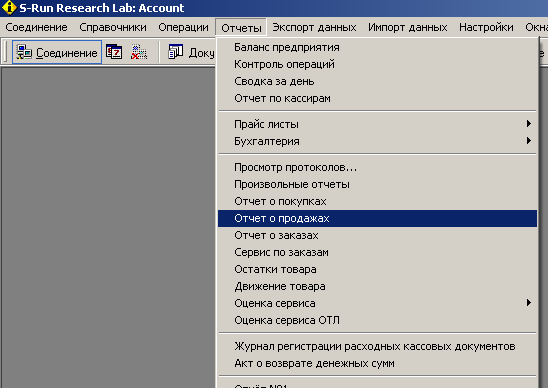Open the Окна menu

tap(536, 27)
